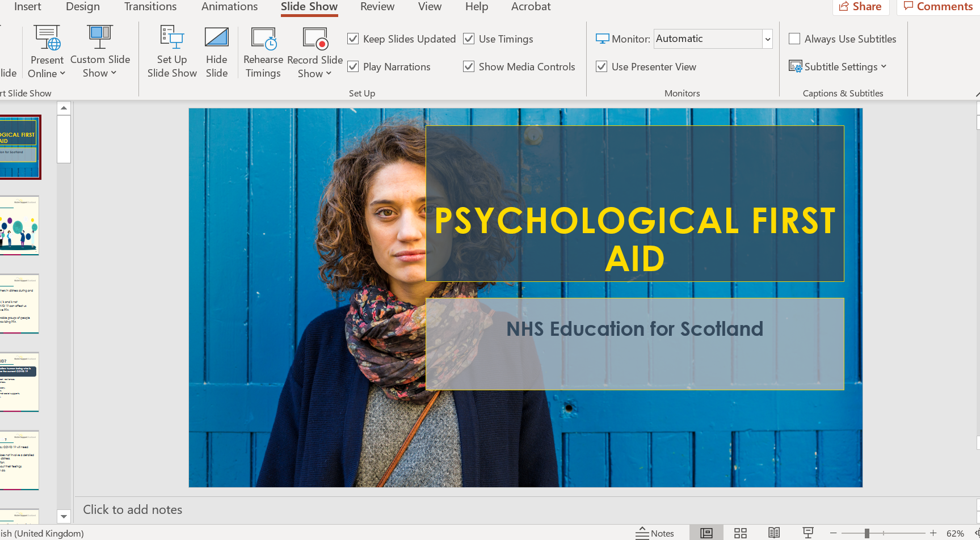Viewport: 980px width, 540px height.
Task: Select the second slide thumbnail
Action: (20, 225)
